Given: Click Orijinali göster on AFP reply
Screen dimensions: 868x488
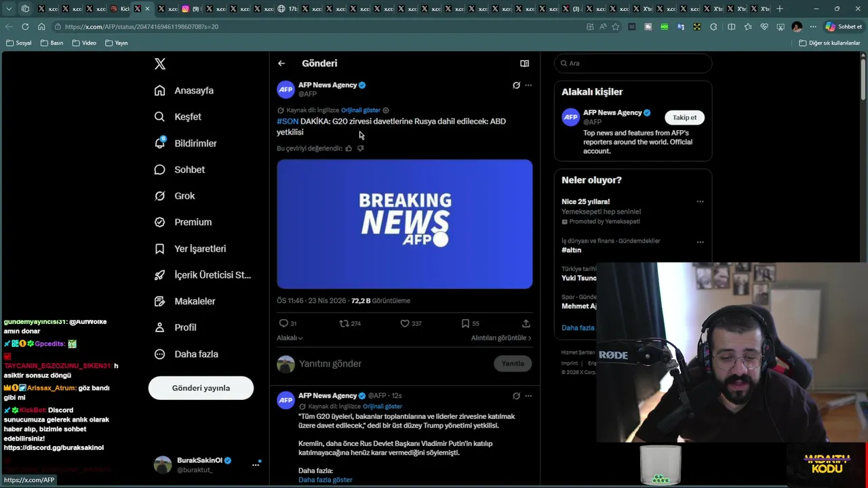Looking at the screenshot, I should (382, 407).
